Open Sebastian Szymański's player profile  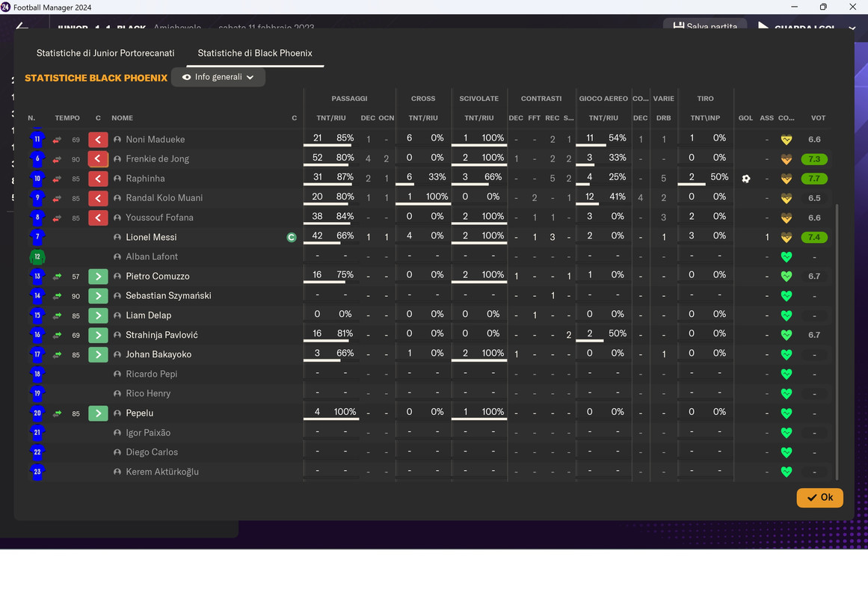pyautogui.click(x=168, y=296)
